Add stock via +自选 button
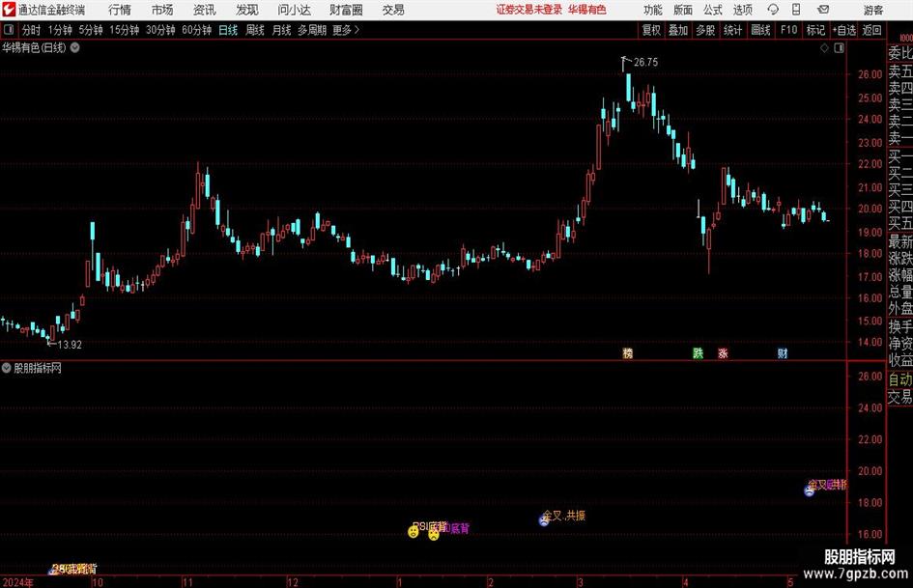The width and height of the screenshot is (913, 588). (844, 30)
